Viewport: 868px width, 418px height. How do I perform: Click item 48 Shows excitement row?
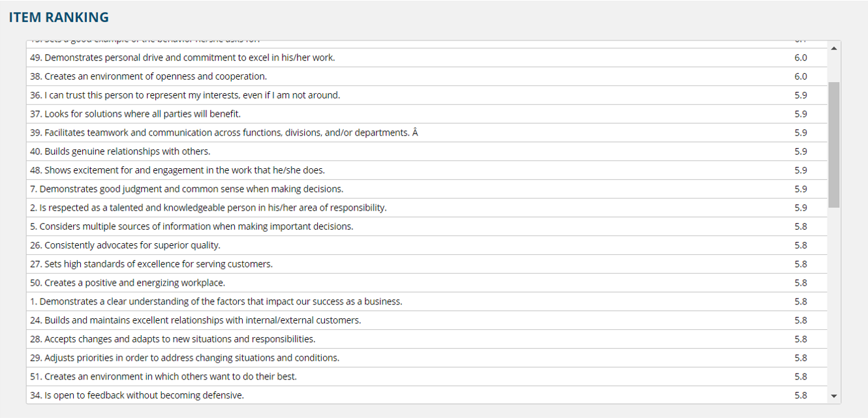coord(427,170)
